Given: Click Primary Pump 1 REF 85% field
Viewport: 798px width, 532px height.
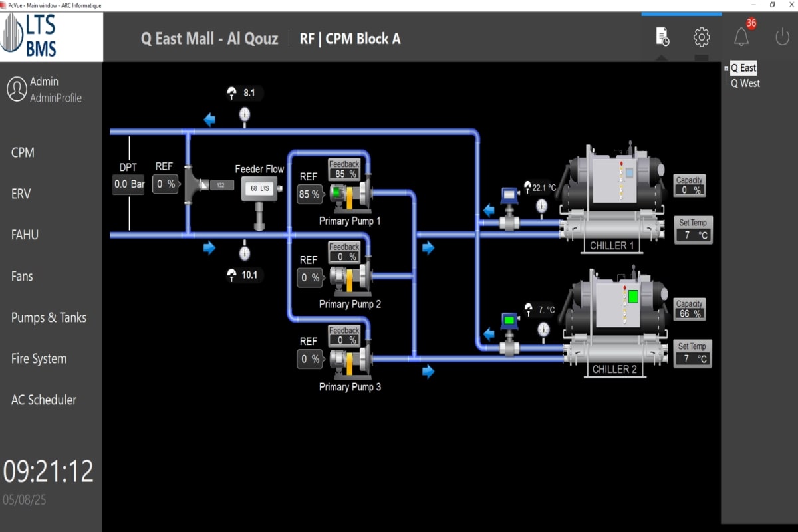Looking at the screenshot, I should click(x=310, y=194).
